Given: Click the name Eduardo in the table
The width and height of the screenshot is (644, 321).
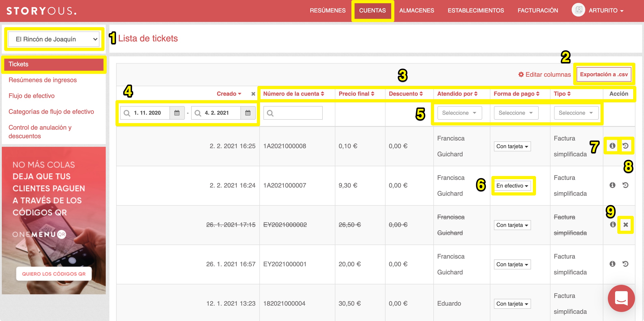Looking at the screenshot, I should 449,304.
